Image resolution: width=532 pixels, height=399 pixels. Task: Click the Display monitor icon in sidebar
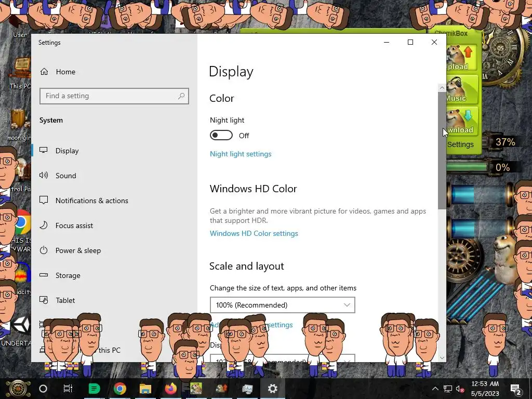pos(44,150)
